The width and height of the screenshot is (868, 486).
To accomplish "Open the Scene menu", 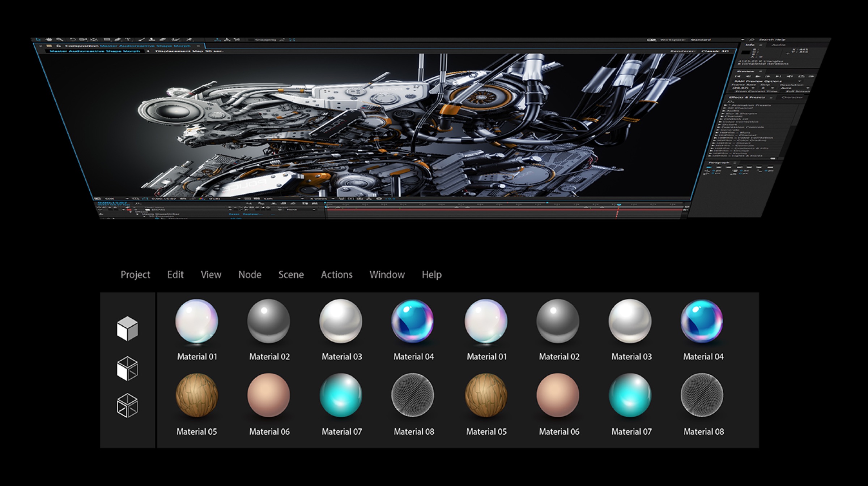I will click(291, 275).
